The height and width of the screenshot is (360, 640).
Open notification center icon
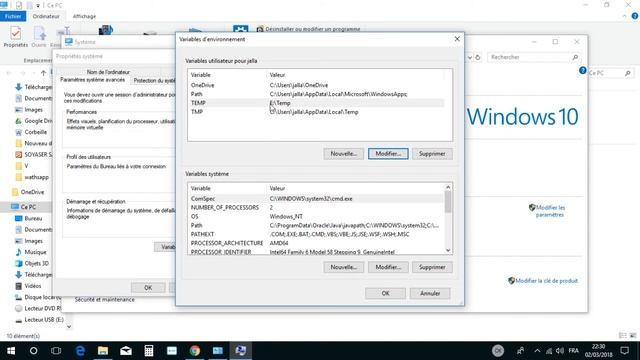click(624, 351)
